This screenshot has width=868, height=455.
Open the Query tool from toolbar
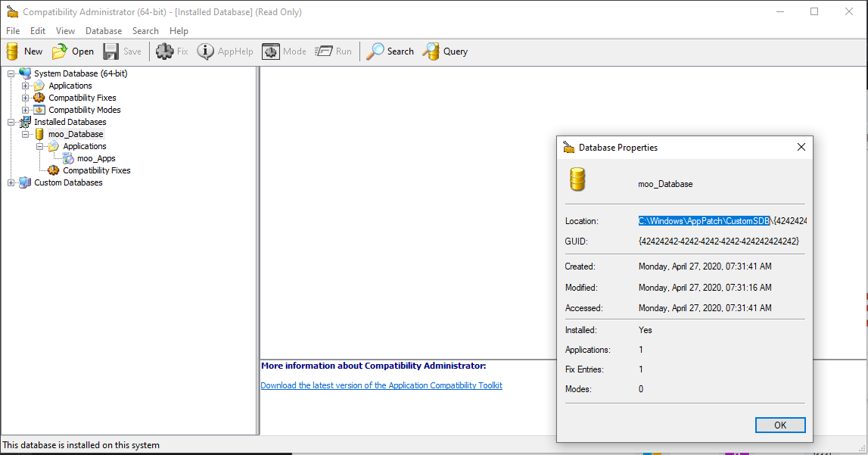[x=431, y=51]
